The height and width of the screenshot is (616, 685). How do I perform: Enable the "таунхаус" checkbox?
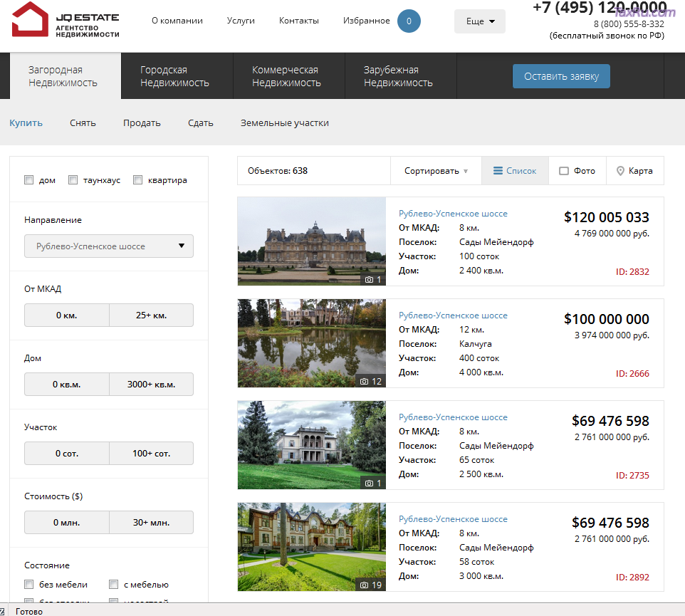tap(73, 180)
